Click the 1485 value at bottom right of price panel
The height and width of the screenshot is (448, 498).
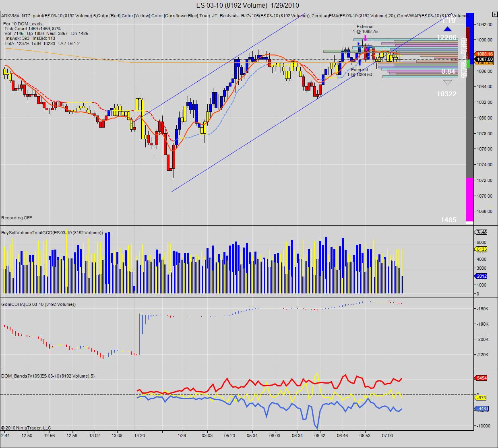[x=448, y=220]
